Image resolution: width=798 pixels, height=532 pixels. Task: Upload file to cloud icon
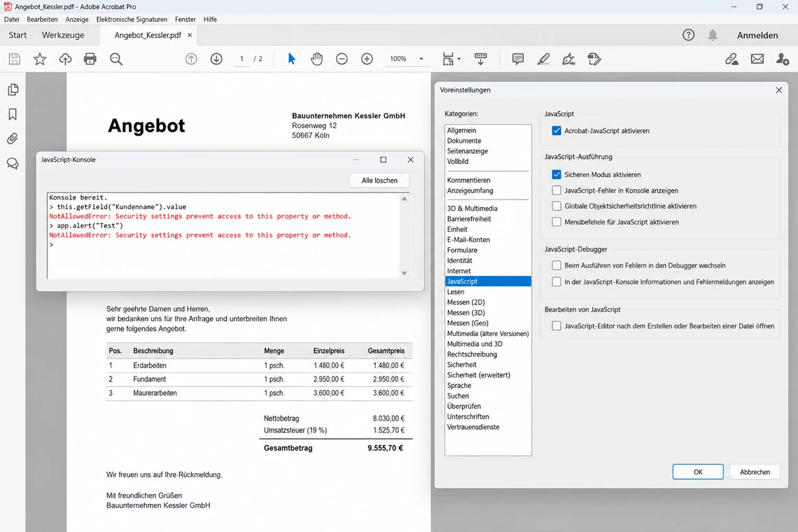click(65, 59)
